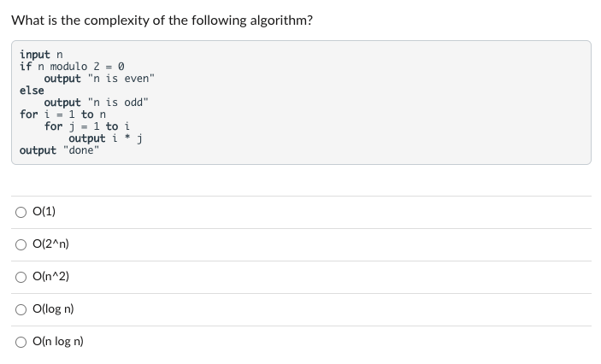Click the output "n is even" code line

coord(99,79)
